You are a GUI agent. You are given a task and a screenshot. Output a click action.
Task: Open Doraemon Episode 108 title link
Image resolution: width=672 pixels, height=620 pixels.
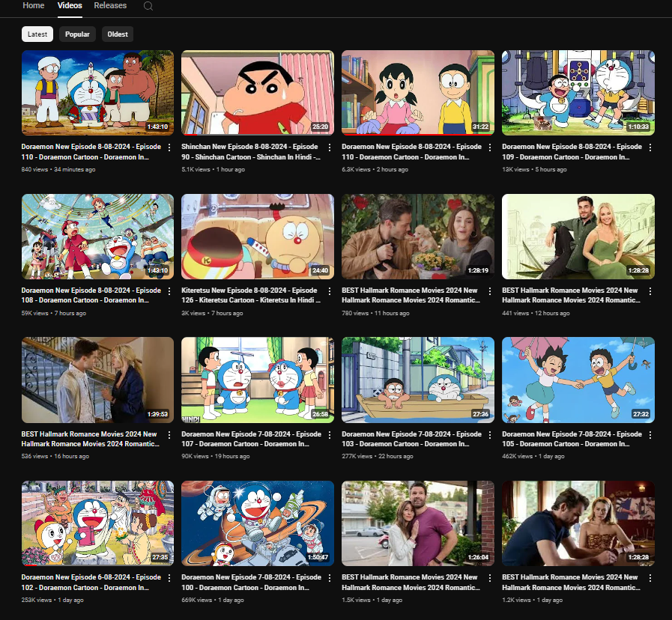[x=91, y=295]
